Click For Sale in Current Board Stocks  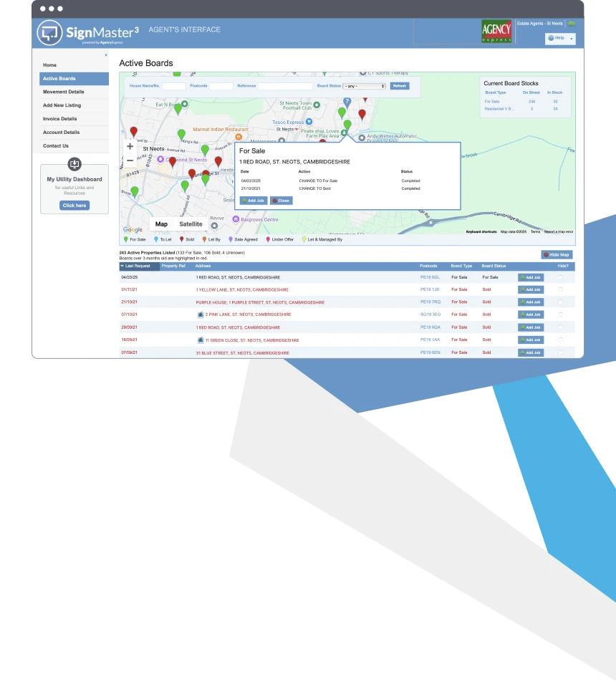click(492, 101)
